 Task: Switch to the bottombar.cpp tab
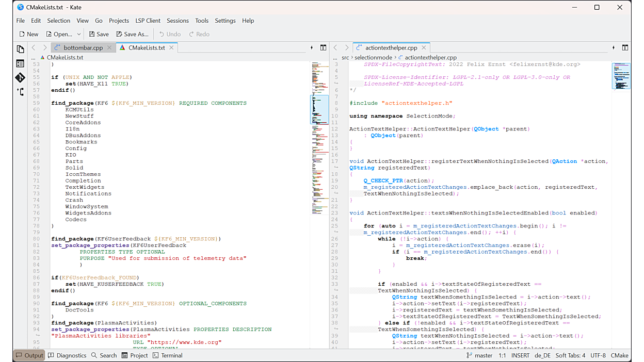point(83,47)
